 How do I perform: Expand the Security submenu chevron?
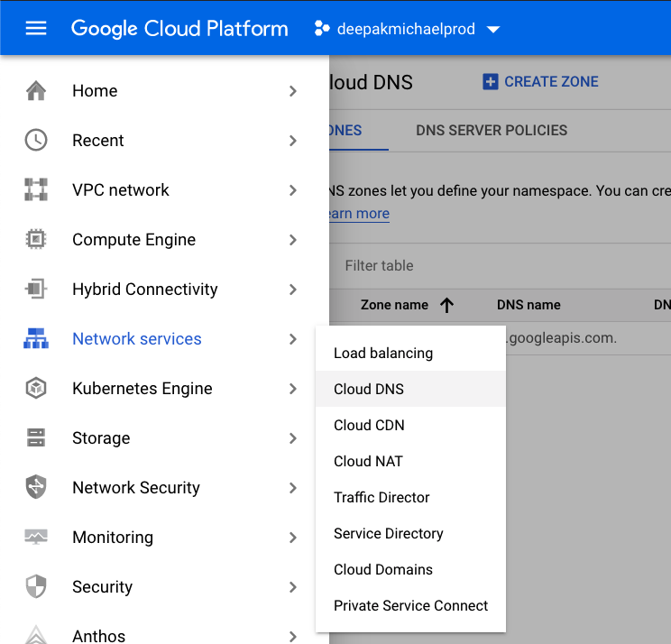coord(293,587)
